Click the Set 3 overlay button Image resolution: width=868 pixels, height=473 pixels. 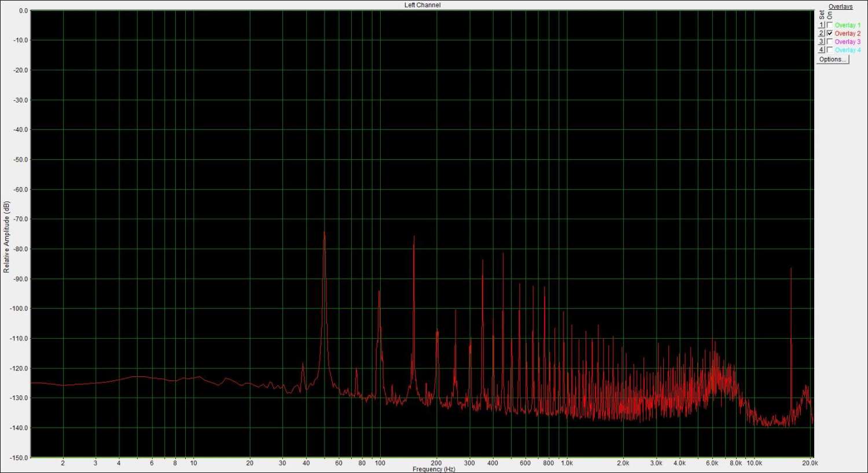click(x=821, y=42)
